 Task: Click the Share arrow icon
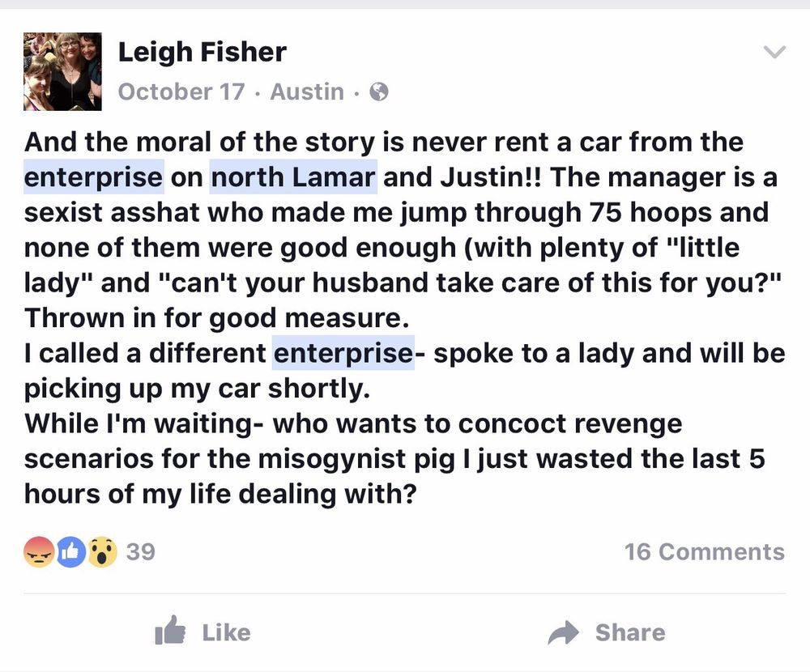tap(564, 632)
